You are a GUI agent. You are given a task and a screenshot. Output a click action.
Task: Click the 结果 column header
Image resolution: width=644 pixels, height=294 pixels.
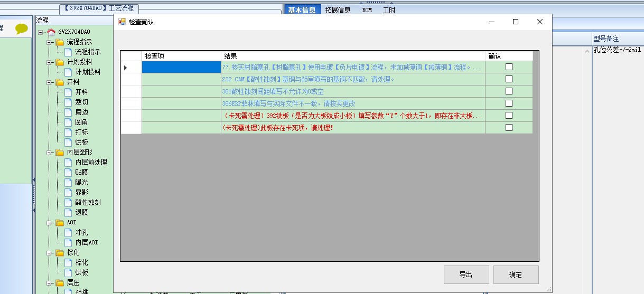tap(353, 56)
